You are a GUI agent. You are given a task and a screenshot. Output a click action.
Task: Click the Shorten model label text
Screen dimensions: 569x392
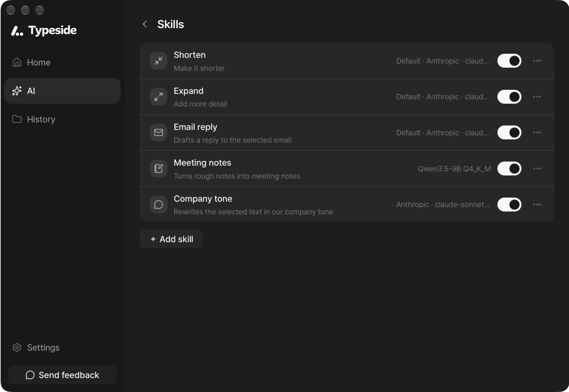(443, 61)
